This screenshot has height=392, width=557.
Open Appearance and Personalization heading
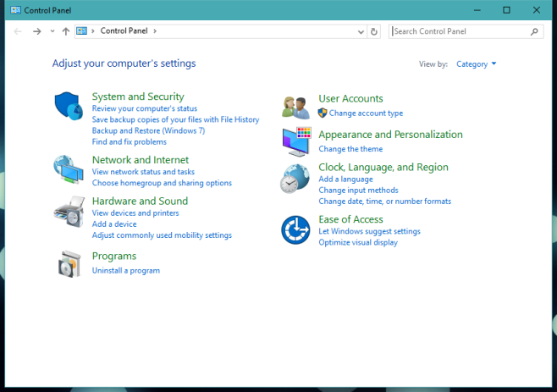click(390, 135)
